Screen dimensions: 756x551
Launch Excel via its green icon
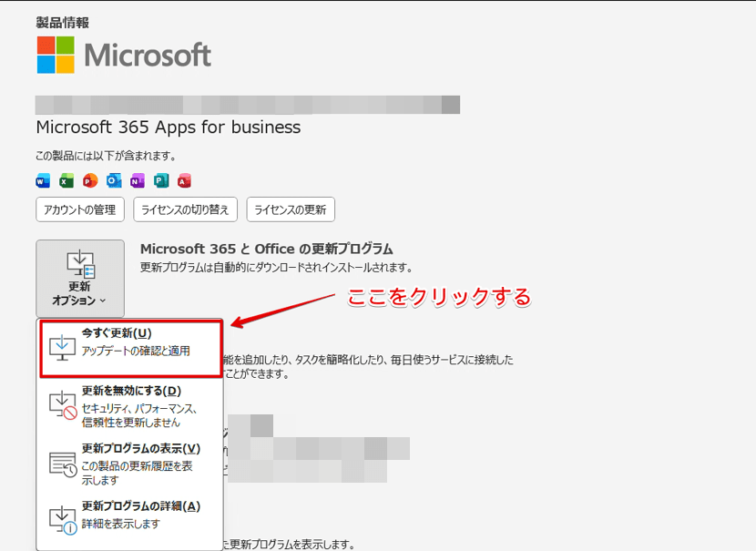[x=65, y=181]
